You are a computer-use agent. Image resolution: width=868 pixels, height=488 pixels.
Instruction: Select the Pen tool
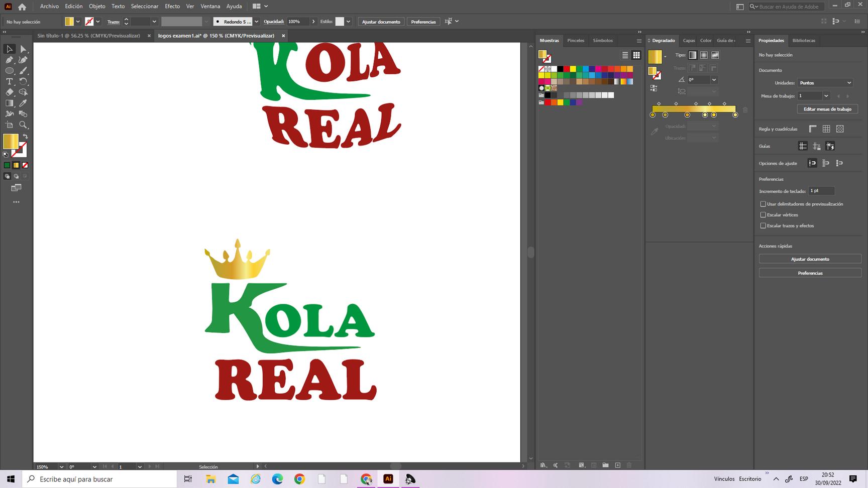9,60
